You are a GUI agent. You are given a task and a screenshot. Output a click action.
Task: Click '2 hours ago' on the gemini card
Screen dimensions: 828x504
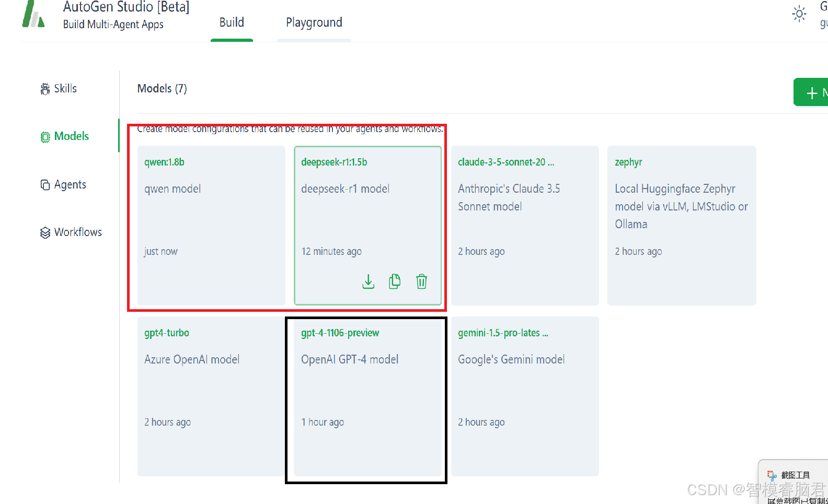tap(481, 423)
